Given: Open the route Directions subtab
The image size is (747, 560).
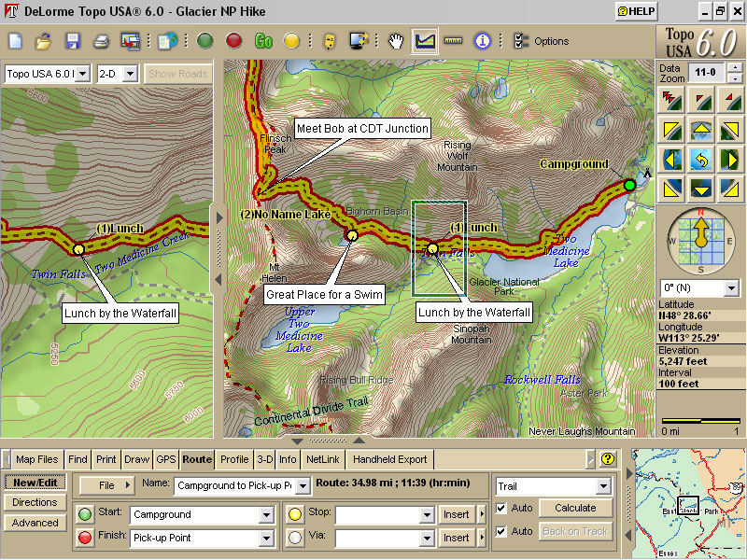Looking at the screenshot, I should (x=35, y=502).
